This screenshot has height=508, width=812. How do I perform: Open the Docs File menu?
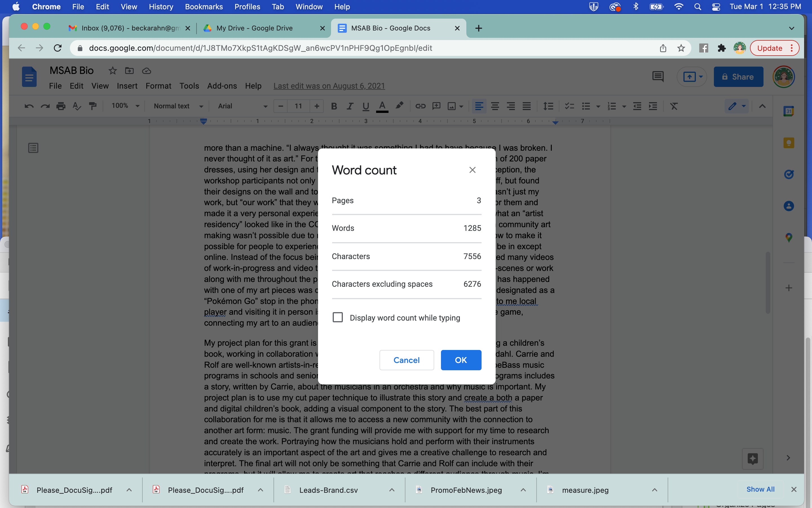point(55,86)
